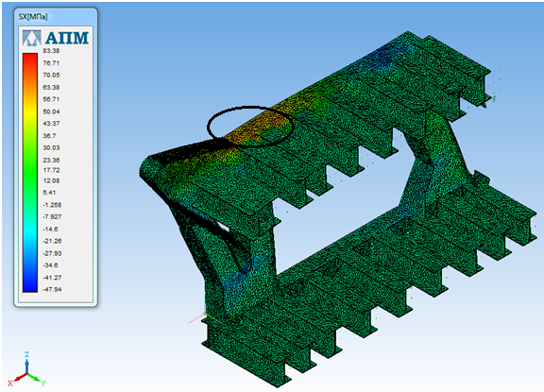Click the АПМ logo in the legend
The width and height of the screenshot is (544, 392).
click(x=56, y=38)
